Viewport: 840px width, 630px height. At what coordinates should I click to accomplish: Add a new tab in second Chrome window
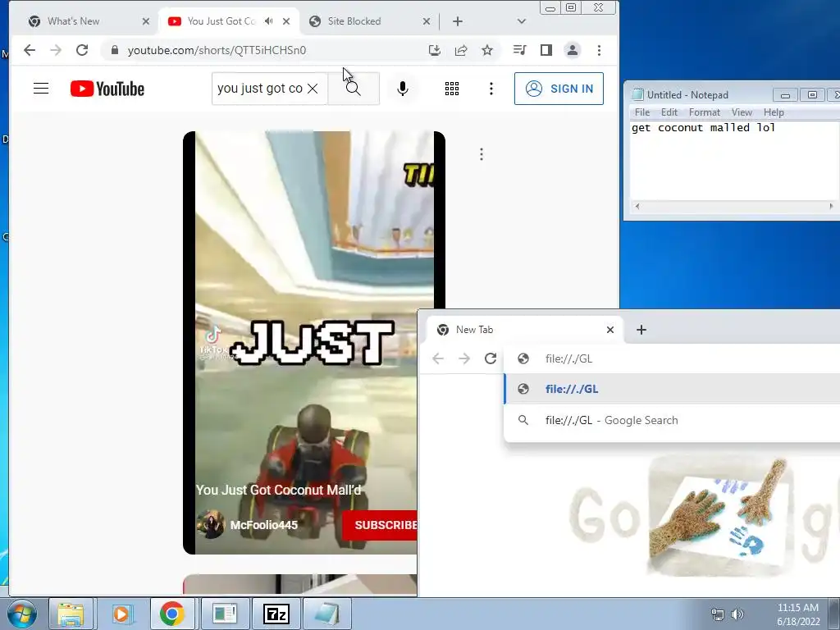point(641,330)
